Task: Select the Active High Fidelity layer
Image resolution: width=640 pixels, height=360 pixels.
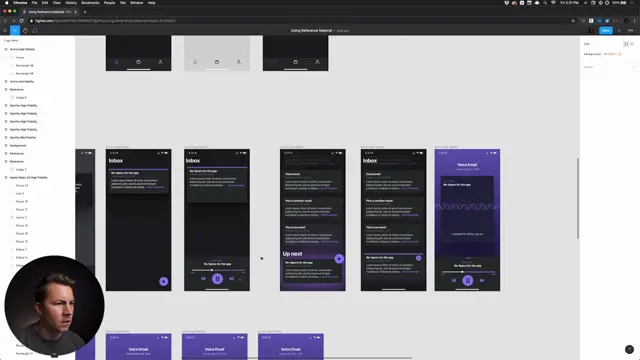Action: [x=22, y=49]
